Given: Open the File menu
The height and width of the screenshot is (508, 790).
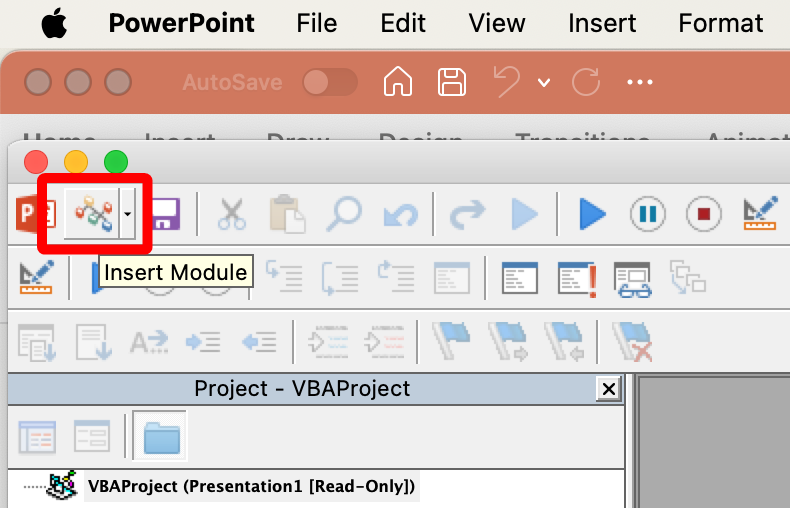Looking at the screenshot, I should click(x=317, y=23).
